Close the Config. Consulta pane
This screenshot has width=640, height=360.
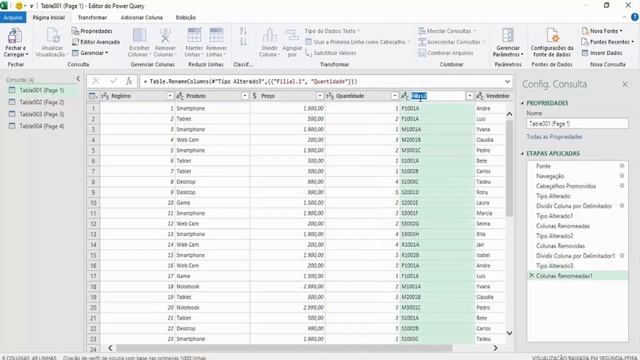click(625, 84)
